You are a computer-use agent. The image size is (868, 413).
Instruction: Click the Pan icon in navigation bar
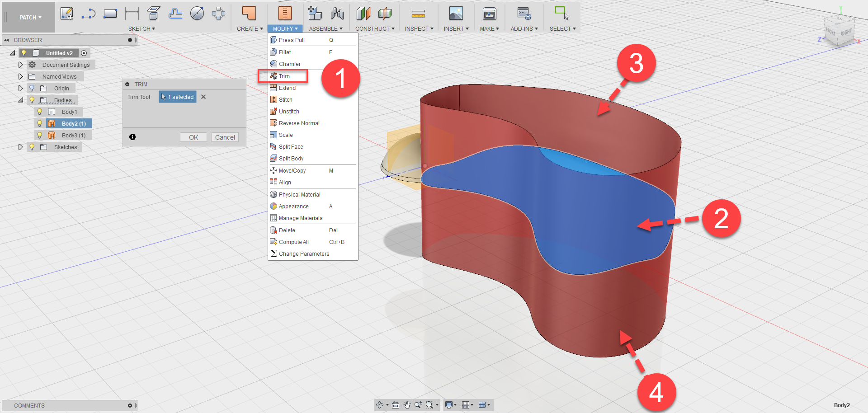click(x=406, y=405)
